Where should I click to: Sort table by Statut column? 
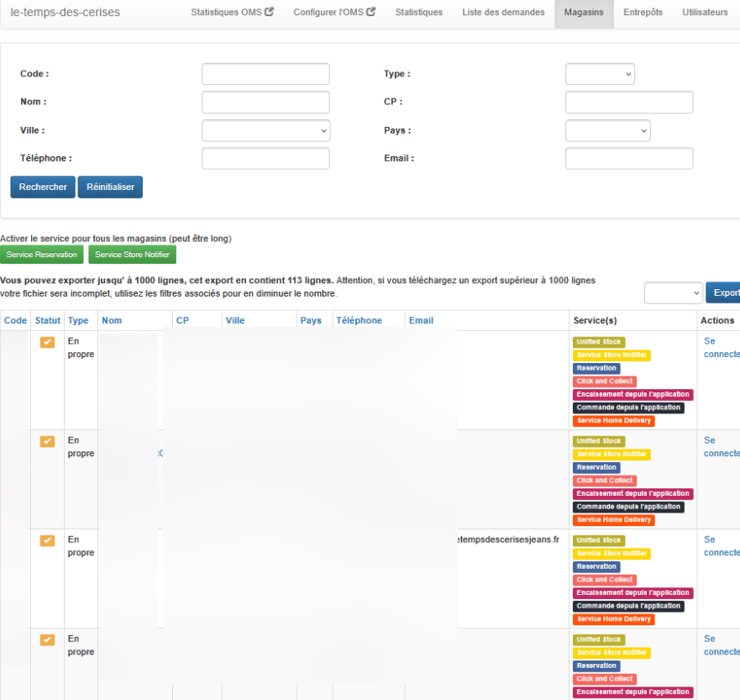coord(48,320)
